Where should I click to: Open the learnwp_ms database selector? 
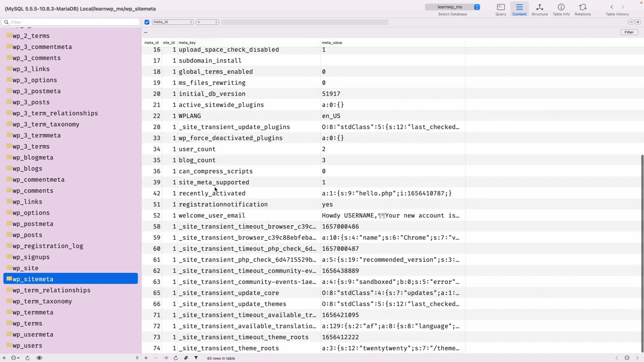[x=452, y=7]
